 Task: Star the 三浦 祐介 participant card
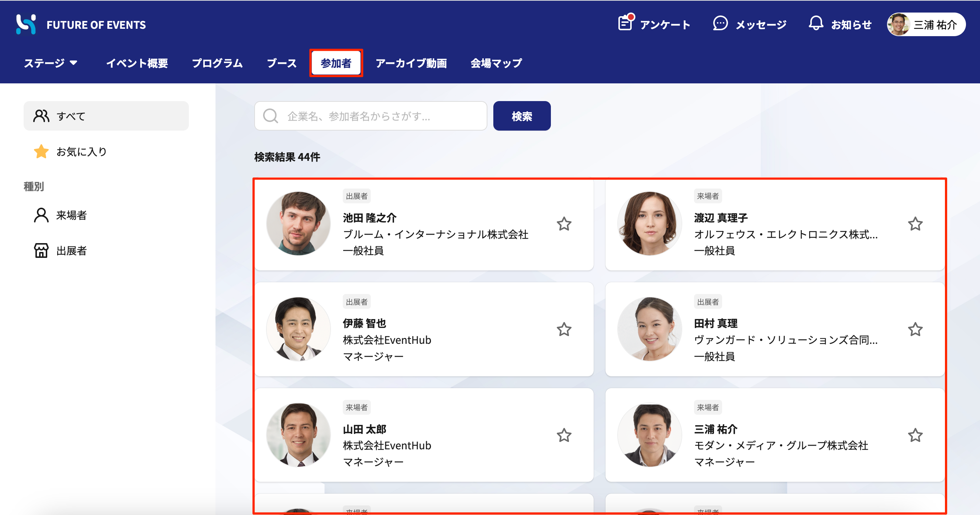tap(915, 435)
